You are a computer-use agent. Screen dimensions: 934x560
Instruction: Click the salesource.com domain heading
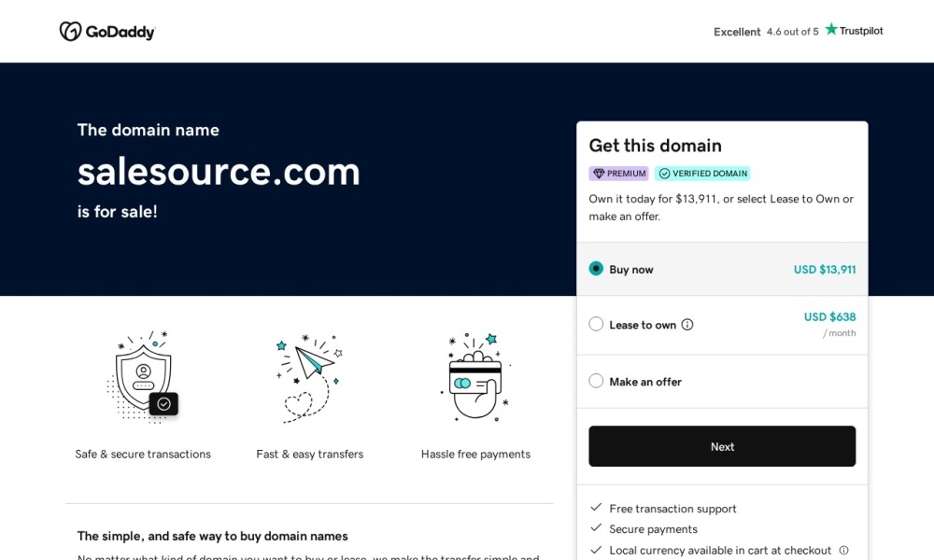219,172
